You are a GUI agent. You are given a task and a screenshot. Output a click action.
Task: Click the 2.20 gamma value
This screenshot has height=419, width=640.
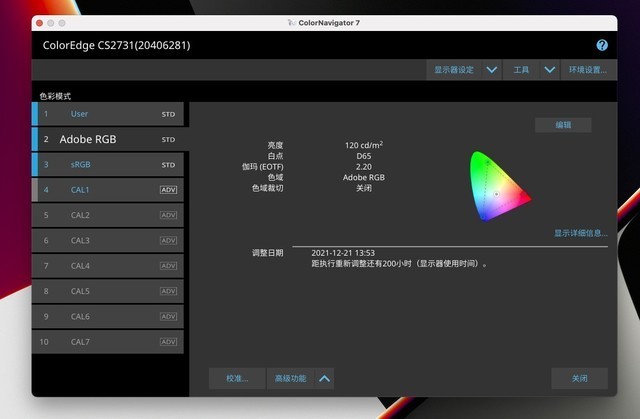tap(364, 166)
